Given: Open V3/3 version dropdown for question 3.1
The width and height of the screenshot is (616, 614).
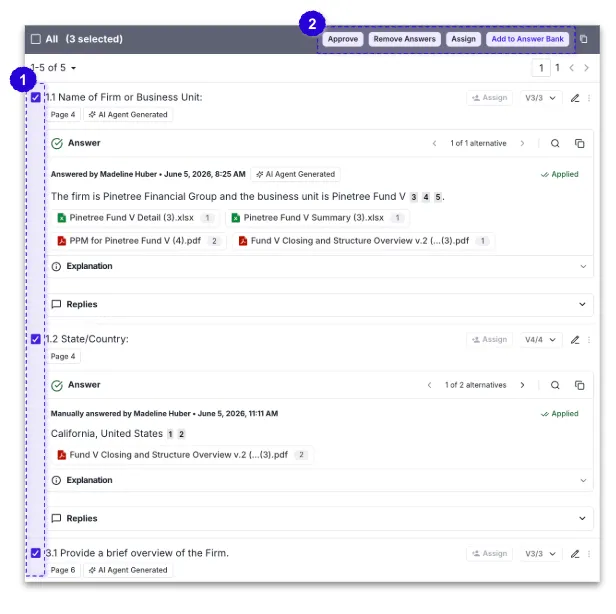Looking at the screenshot, I should click(x=541, y=554).
